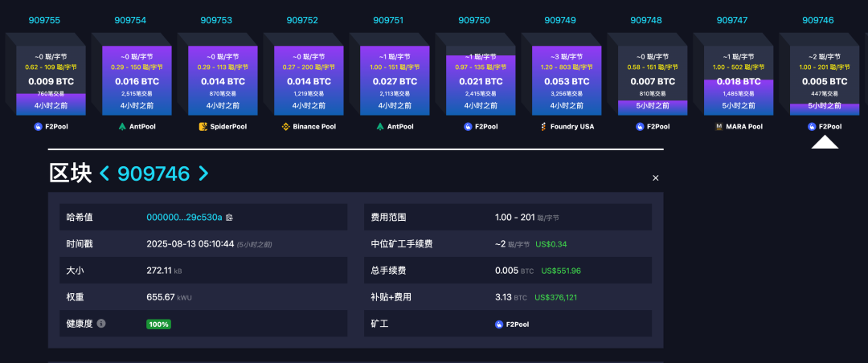Click subsidy plus fees US$376,121
Viewport: 868px width, 363px height.
click(x=556, y=298)
